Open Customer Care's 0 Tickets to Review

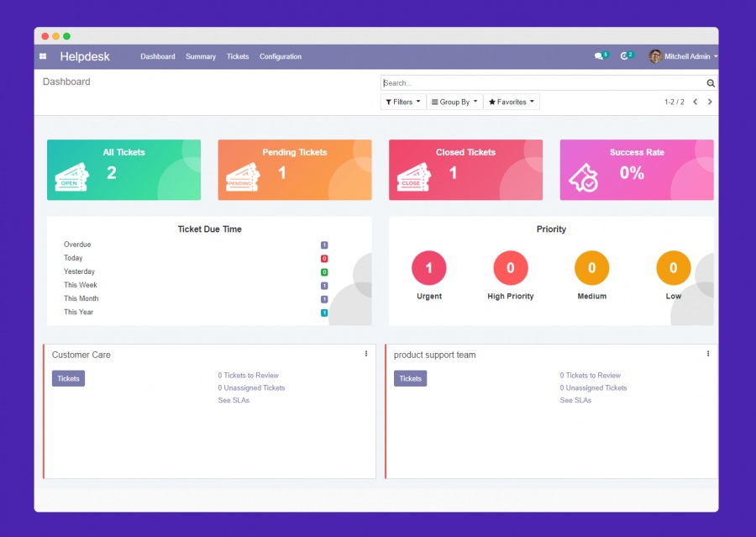(249, 376)
